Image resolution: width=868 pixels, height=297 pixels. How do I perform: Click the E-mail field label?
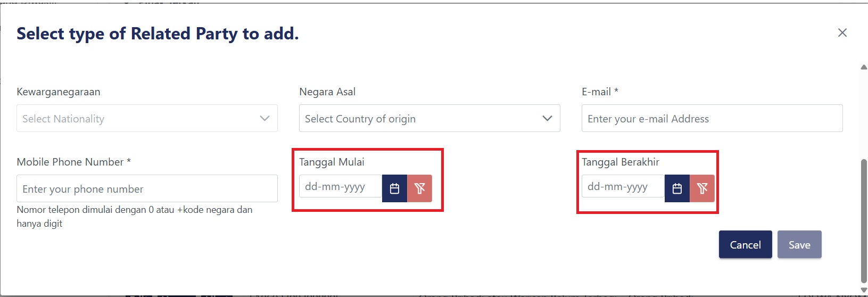[x=600, y=92]
